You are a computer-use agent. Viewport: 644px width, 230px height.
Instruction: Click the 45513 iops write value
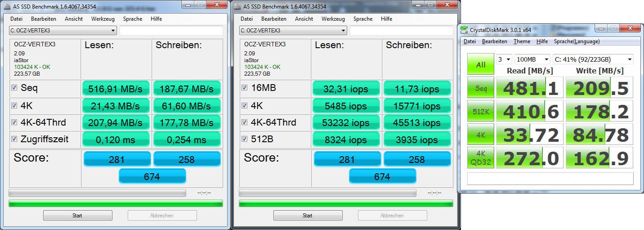pos(417,123)
